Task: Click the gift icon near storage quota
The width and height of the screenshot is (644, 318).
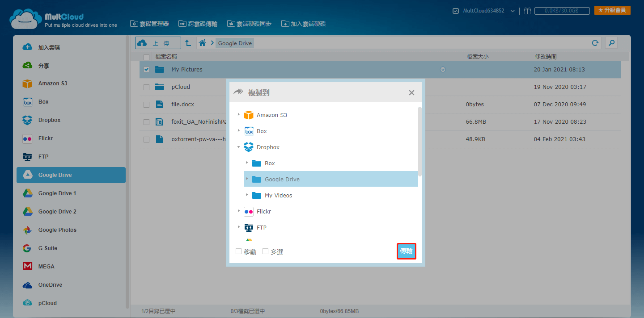Action: tap(528, 11)
